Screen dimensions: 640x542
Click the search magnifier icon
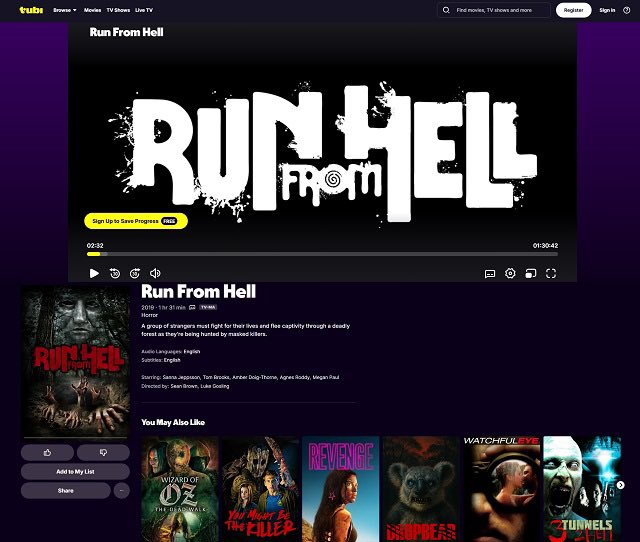pyautogui.click(x=446, y=10)
